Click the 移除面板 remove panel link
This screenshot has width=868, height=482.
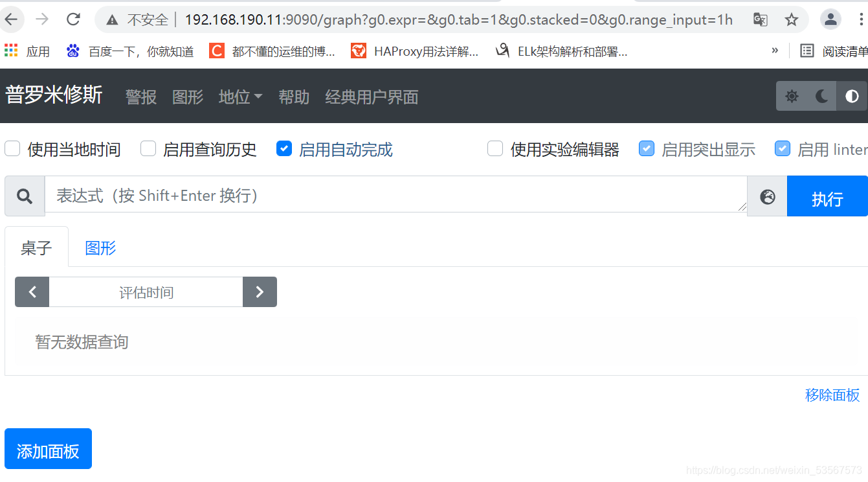point(832,395)
